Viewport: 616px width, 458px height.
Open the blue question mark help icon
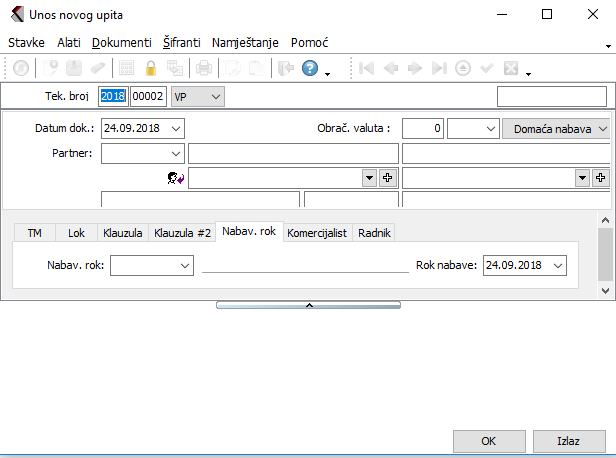[310, 69]
